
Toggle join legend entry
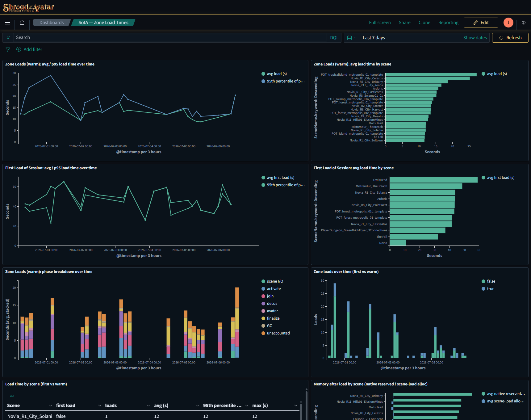[268, 296]
